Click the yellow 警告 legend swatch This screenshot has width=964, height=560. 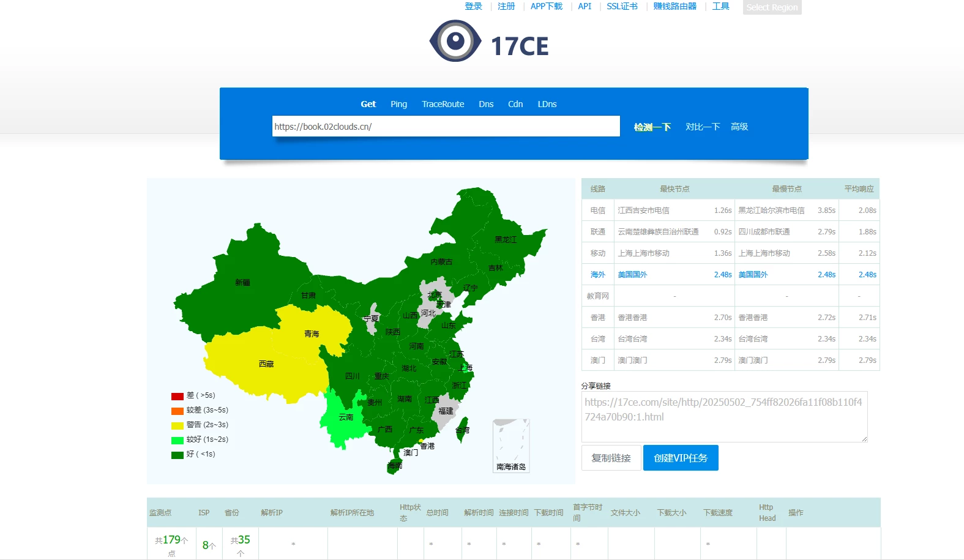(177, 425)
